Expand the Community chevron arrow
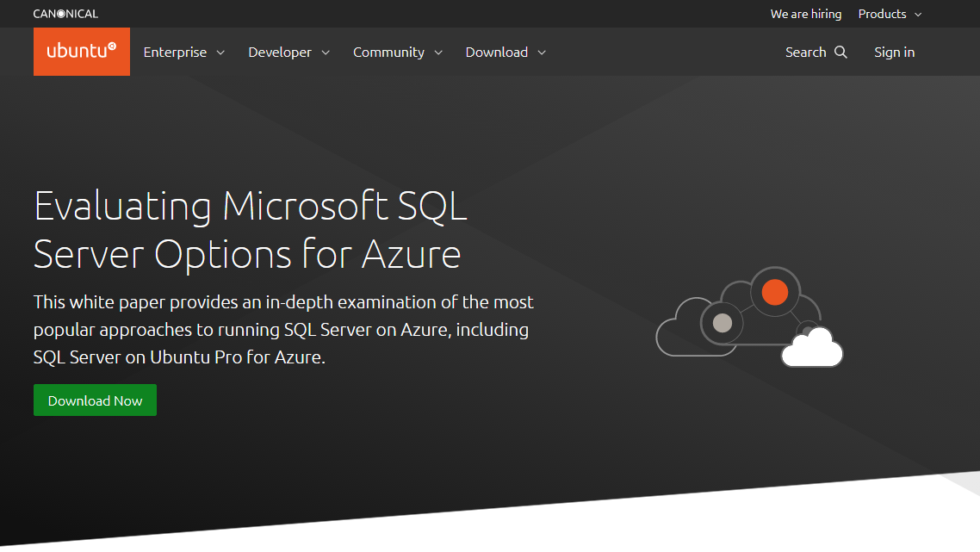Screen dimensions: 980x552 pos(438,53)
